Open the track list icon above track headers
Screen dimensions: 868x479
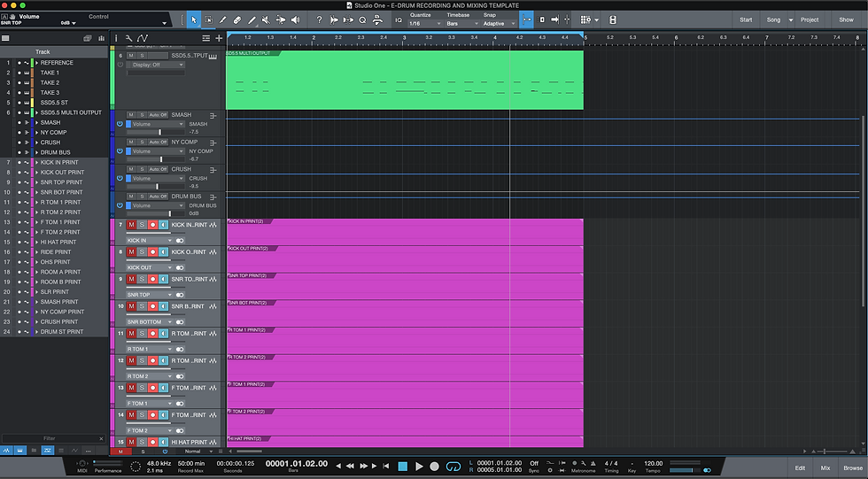tap(205, 38)
